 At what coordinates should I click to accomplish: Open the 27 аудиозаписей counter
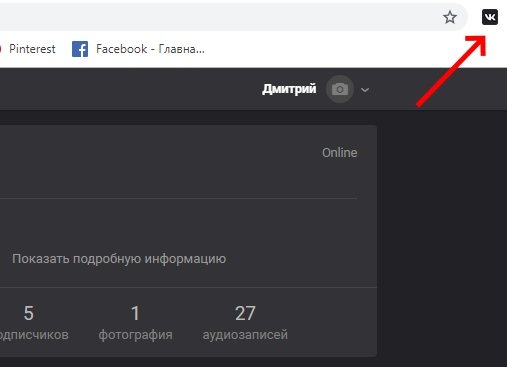pyautogui.click(x=245, y=323)
